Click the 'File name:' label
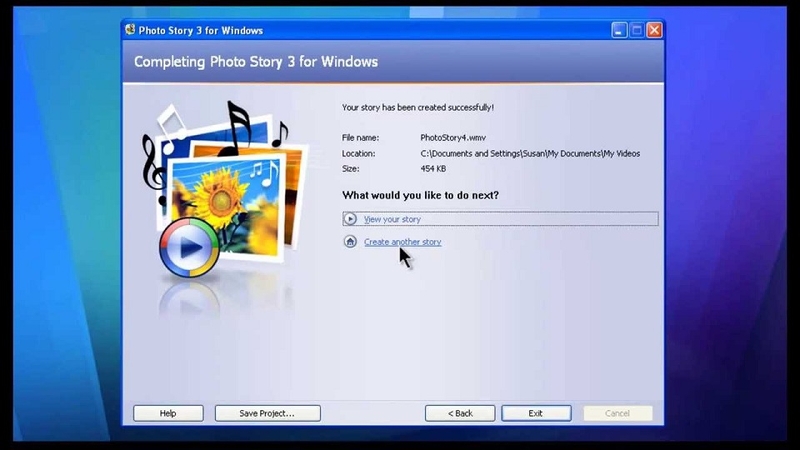 (360, 138)
